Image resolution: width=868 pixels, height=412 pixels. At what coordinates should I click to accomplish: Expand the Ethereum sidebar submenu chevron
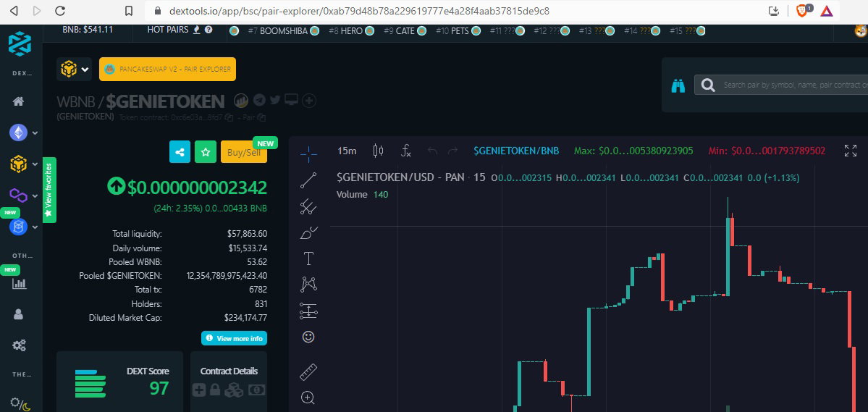point(35,133)
